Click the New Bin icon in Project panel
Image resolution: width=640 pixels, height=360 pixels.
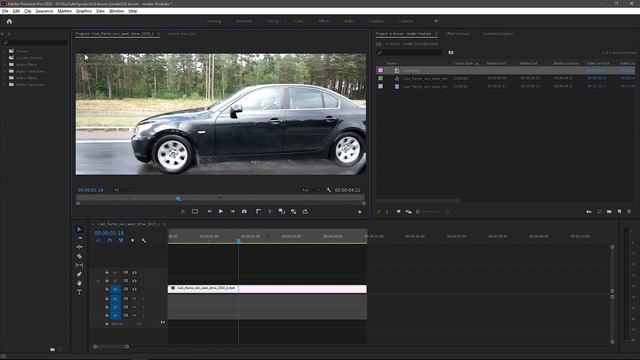609,212
